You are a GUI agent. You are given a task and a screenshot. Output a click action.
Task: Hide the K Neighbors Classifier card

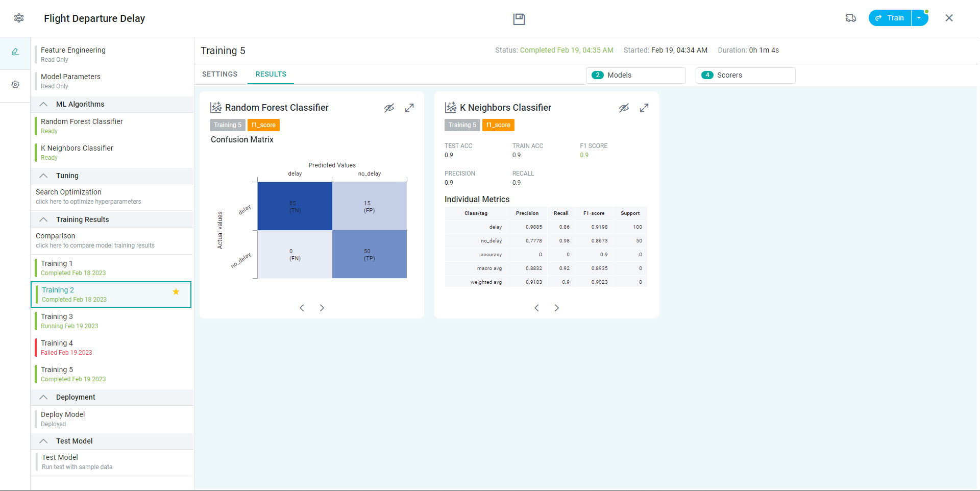pyautogui.click(x=624, y=108)
